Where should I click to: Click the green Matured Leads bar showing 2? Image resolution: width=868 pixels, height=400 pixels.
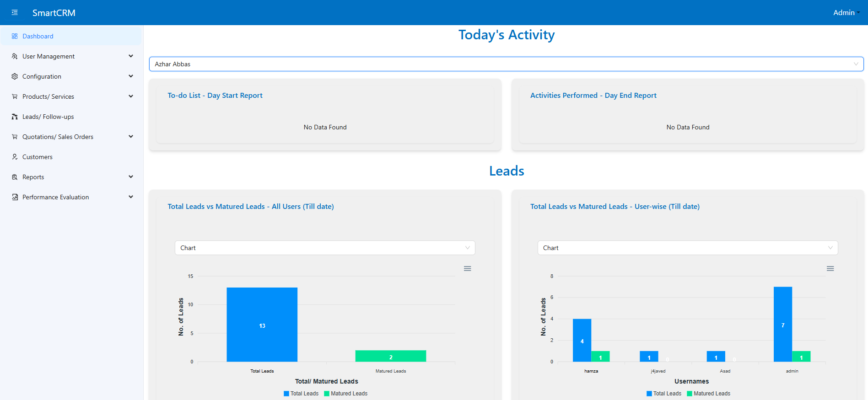coord(391,356)
